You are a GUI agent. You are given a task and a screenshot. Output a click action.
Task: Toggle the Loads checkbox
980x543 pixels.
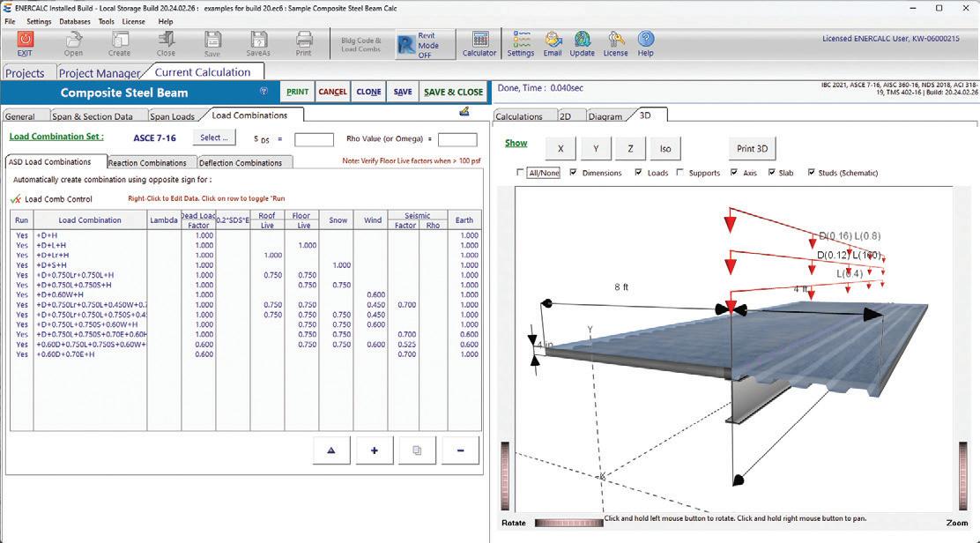(638, 173)
